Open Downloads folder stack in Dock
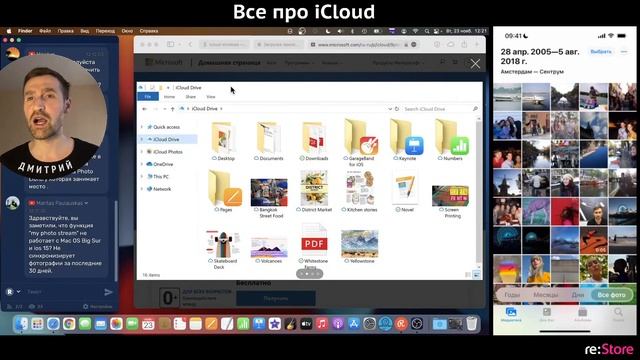640x360 pixels. (x=440, y=324)
